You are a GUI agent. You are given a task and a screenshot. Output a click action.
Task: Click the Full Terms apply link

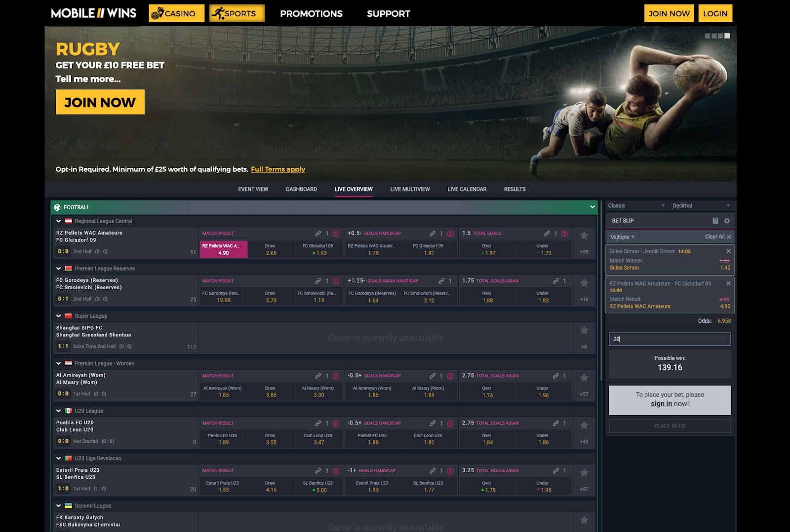pos(277,169)
